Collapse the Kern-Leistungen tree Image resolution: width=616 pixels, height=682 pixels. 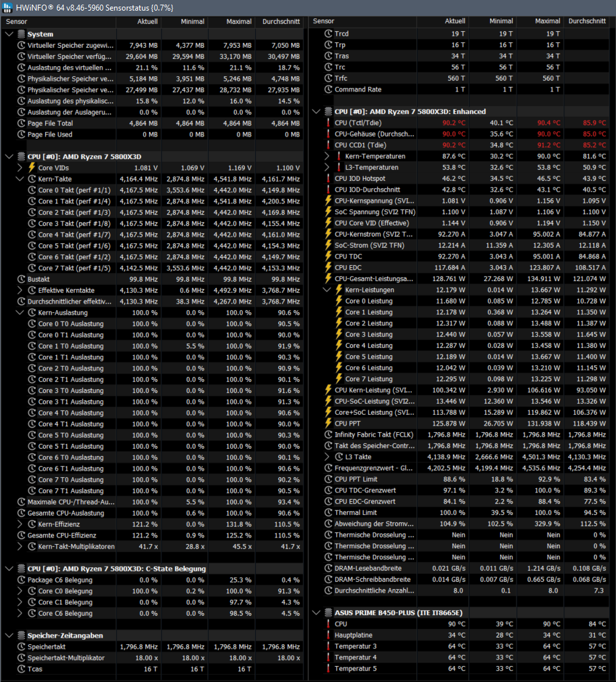tap(327, 290)
